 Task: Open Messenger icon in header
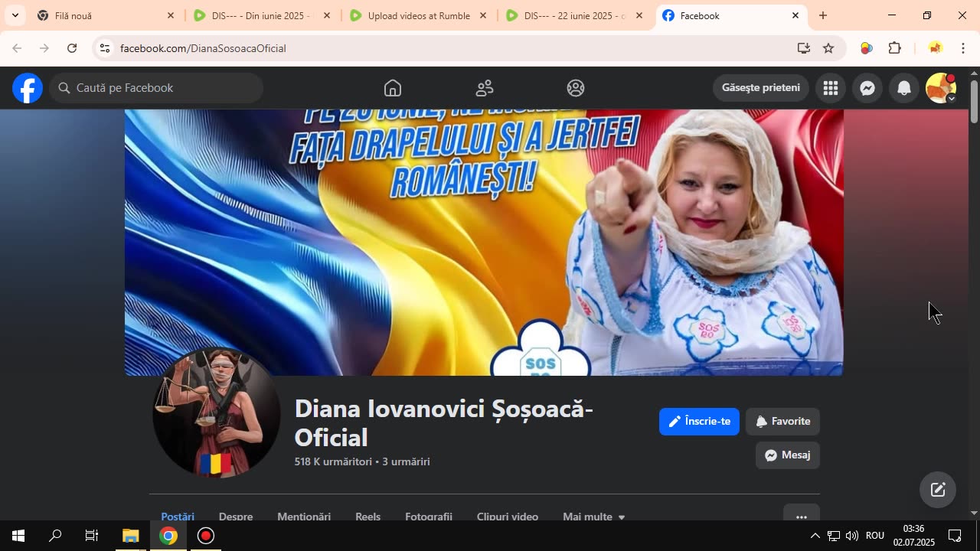(x=867, y=88)
